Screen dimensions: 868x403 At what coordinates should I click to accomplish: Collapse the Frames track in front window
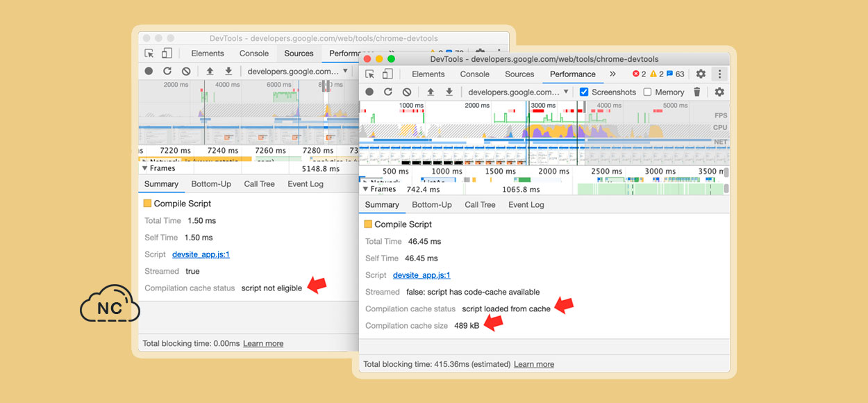(x=366, y=189)
